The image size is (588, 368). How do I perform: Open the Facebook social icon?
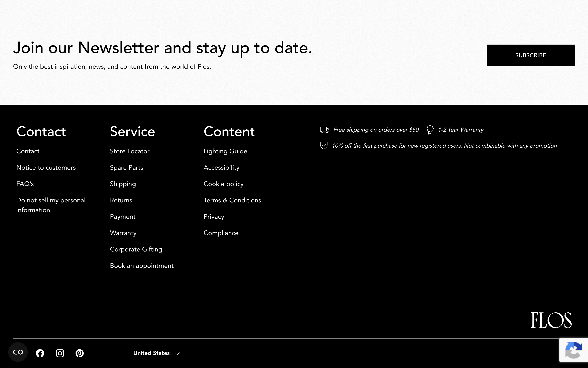pyautogui.click(x=40, y=353)
